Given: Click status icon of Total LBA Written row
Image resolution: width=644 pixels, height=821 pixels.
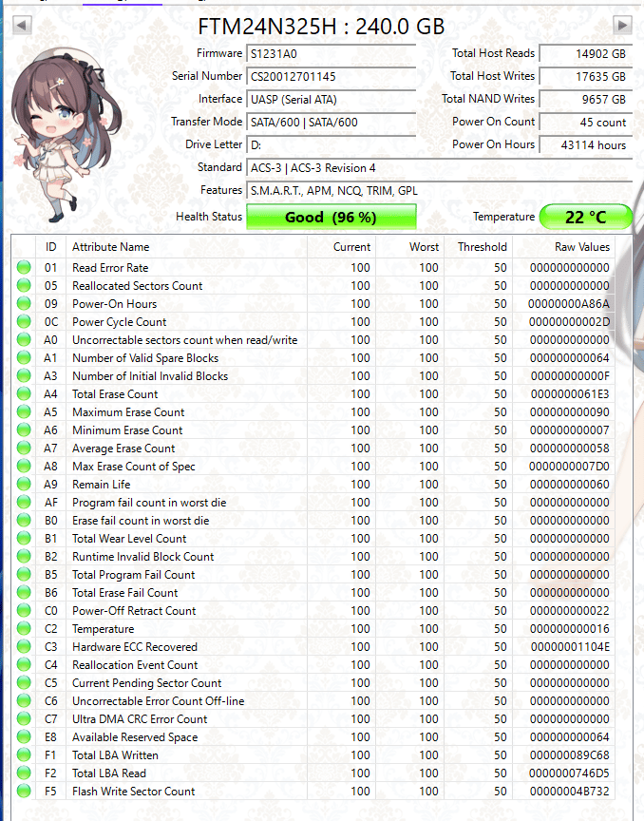Looking at the screenshot, I should (24, 755).
